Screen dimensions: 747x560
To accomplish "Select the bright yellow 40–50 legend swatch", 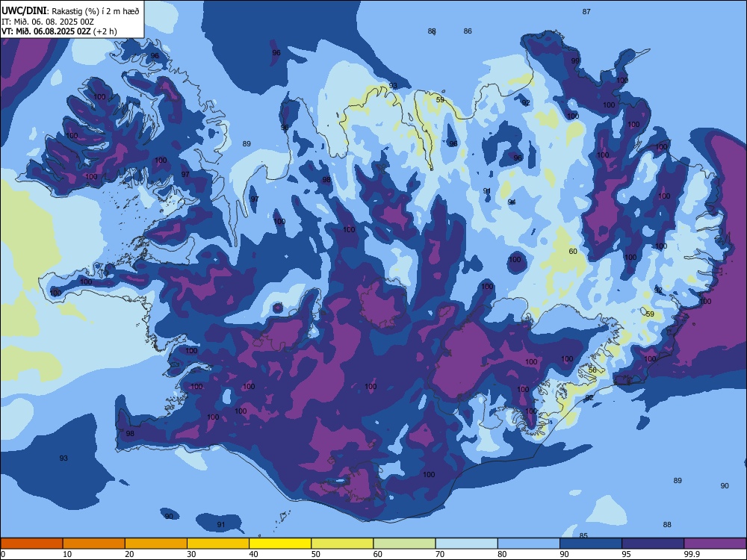I will 280,544.
